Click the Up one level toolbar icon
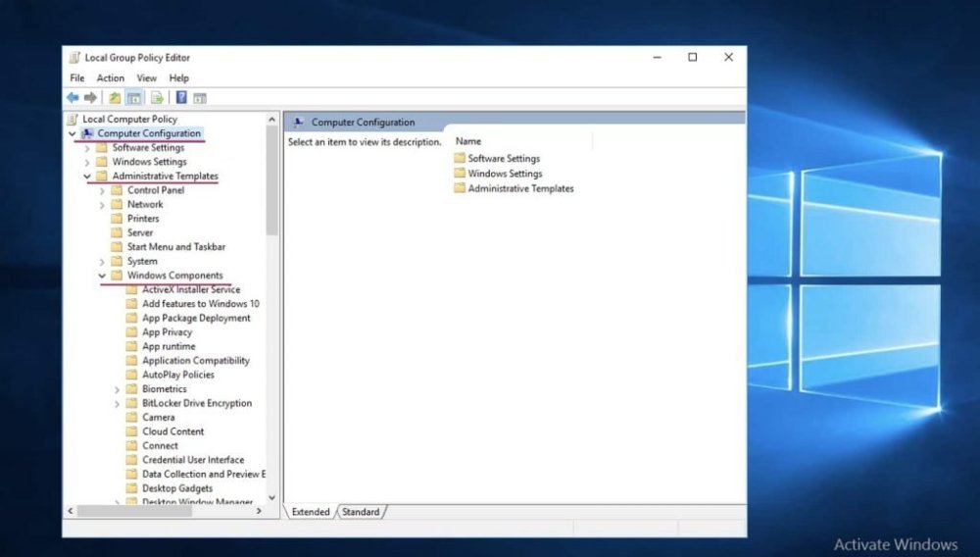Image resolution: width=980 pixels, height=557 pixels. 115,97
